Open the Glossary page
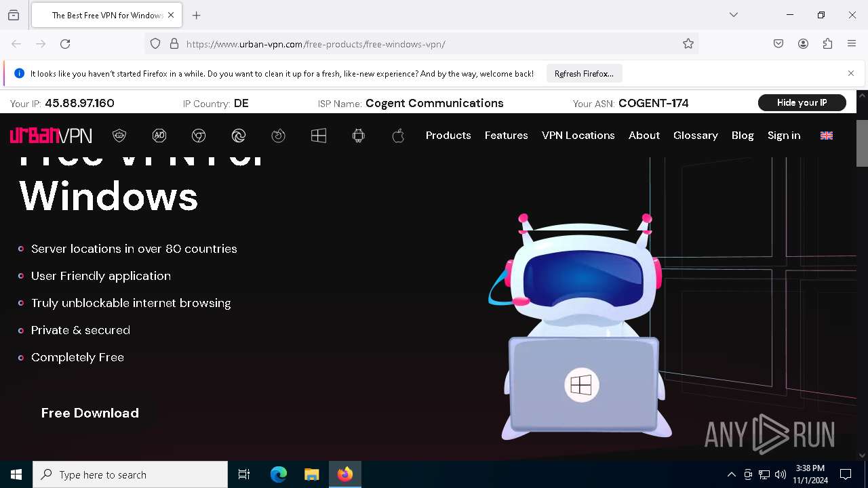This screenshot has height=488, width=868. pyautogui.click(x=696, y=136)
